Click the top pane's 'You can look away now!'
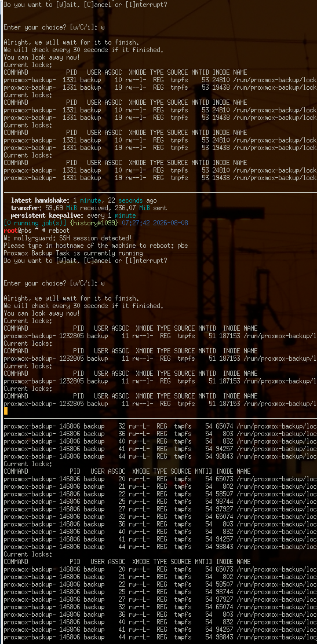This screenshot has height=644, width=317. pos(42,57)
